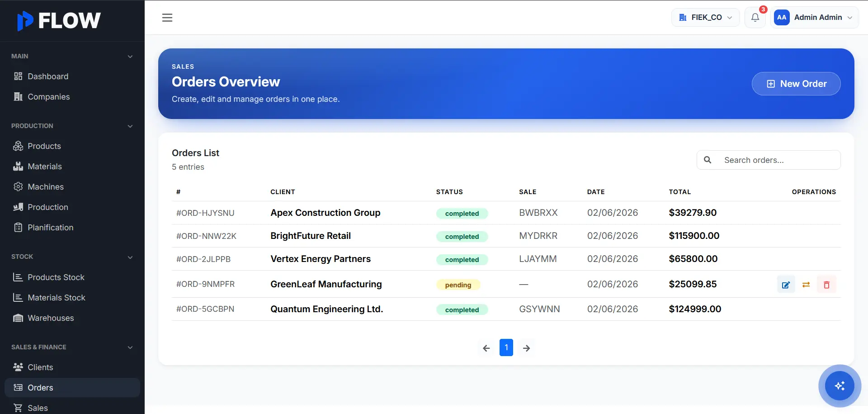Click the Clients people icon
Image resolution: width=868 pixels, height=414 pixels.
[18, 367]
